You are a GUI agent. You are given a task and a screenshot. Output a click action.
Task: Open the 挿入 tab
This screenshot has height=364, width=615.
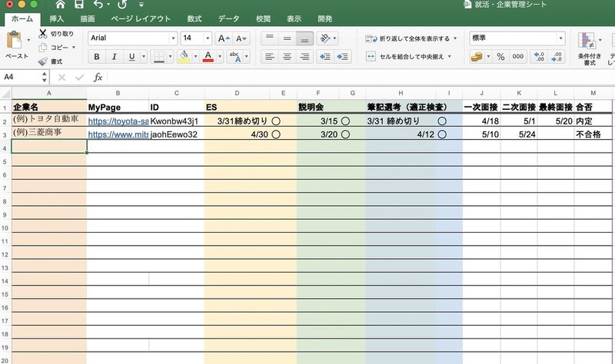click(56, 18)
